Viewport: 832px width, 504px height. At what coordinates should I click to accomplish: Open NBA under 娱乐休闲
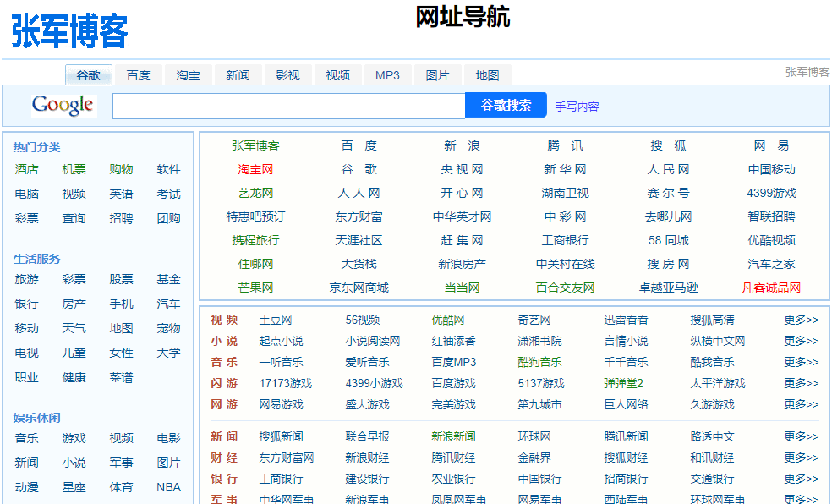169,487
